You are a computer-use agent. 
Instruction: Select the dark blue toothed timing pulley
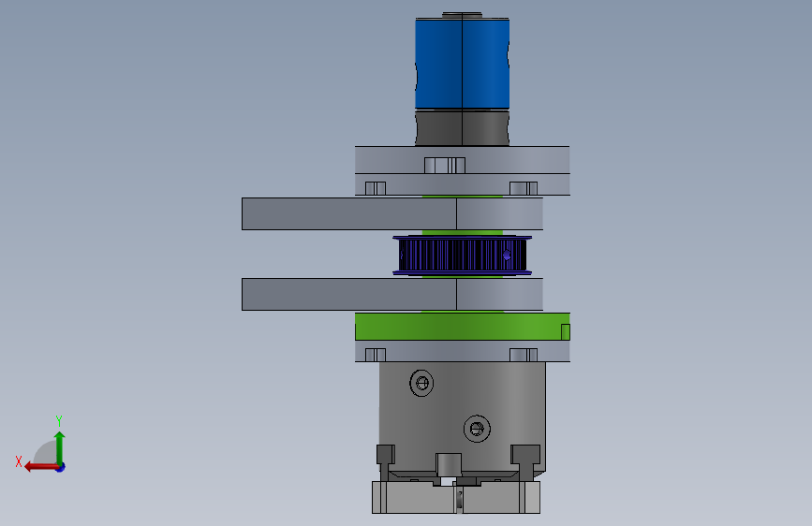(463, 256)
